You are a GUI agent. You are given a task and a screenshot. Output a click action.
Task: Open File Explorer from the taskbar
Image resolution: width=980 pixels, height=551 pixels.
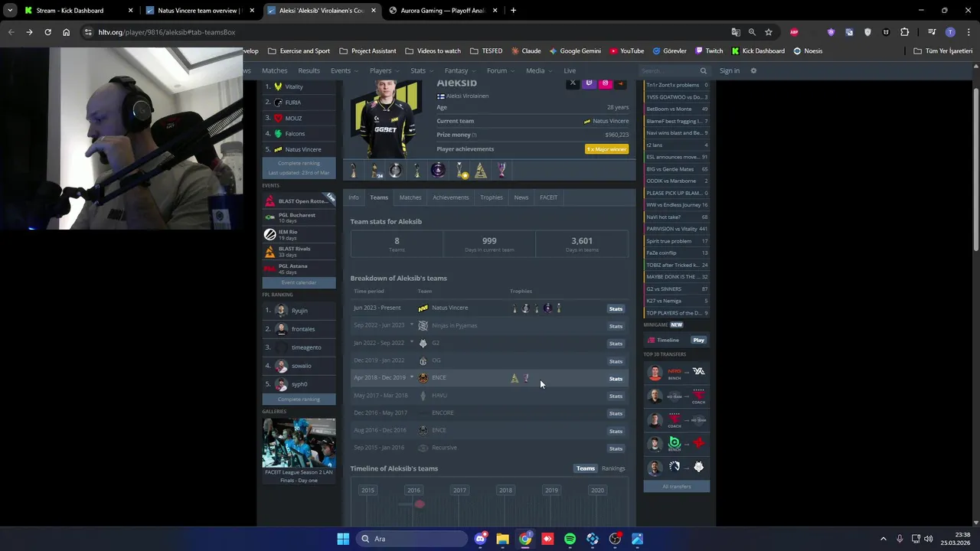(502, 539)
